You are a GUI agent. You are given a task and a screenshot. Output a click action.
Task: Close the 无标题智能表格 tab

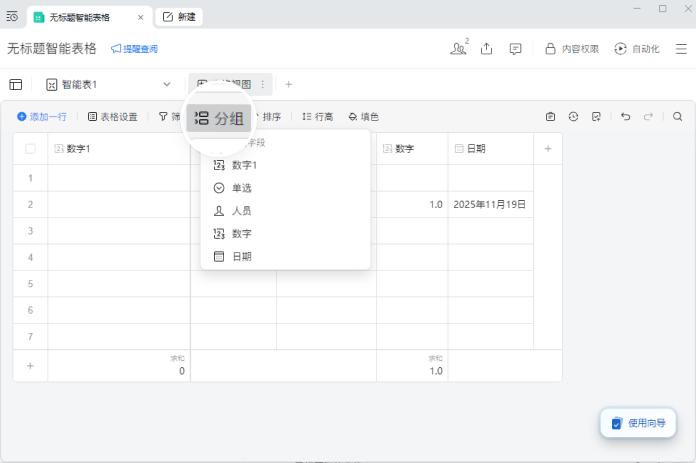tap(140, 17)
